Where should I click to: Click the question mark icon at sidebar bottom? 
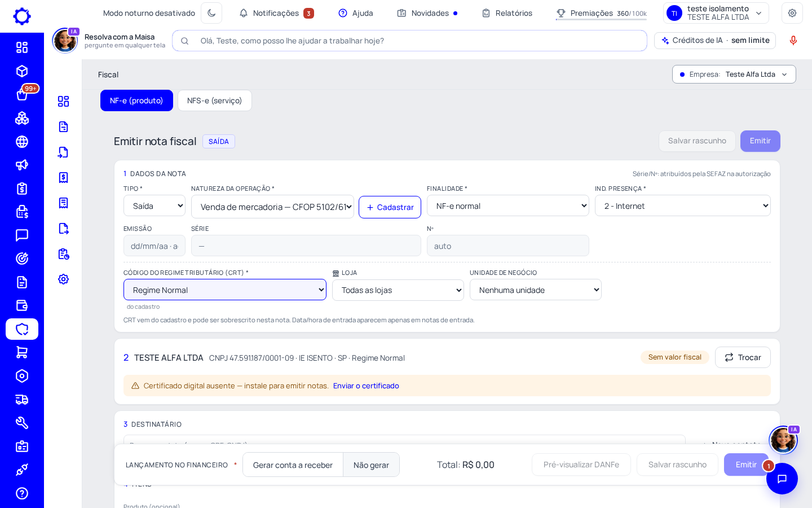click(x=22, y=493)
